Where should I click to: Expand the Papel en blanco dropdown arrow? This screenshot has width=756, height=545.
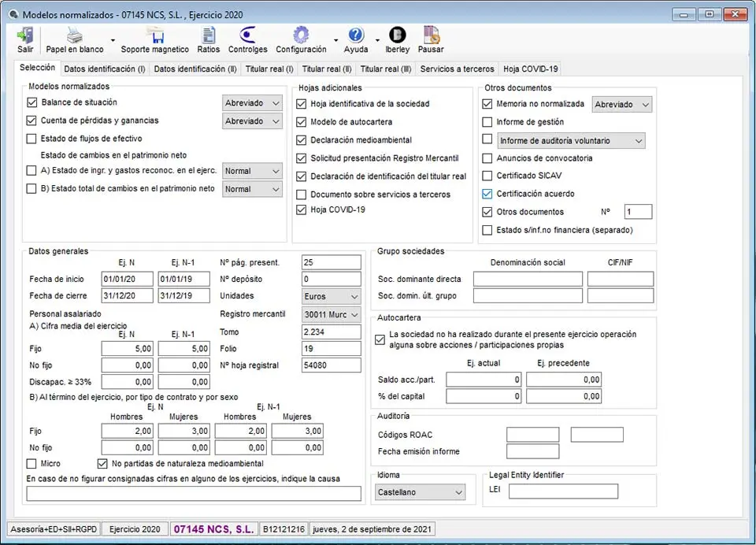pyautogui.click(x=113, y=40)
